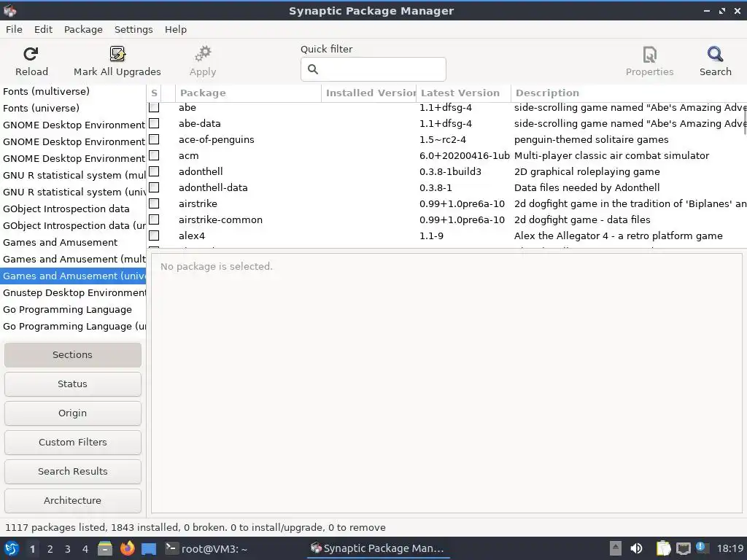Screen dimensions: 747x560
Task: Select the airstrike package name
Action: pyautogui.click(x=198, y=204)
